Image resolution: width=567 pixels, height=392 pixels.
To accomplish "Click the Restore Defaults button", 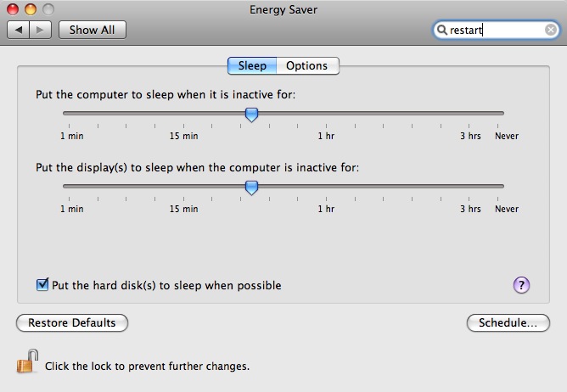I will point(72,322).
